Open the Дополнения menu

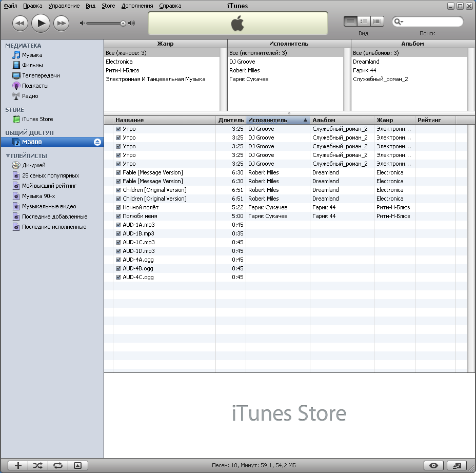(x=137, y=6)
